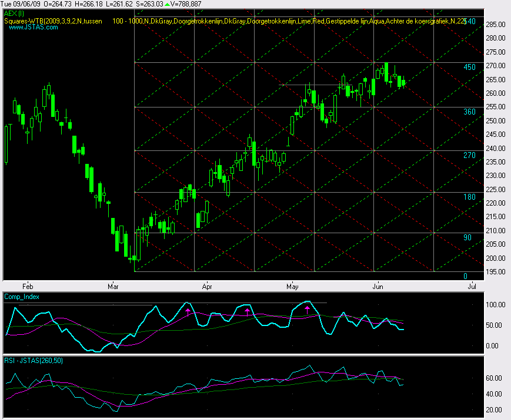Open the www.JSTAS.com link
This screenshot has width=511, height=420.
[x=25, y=27]
